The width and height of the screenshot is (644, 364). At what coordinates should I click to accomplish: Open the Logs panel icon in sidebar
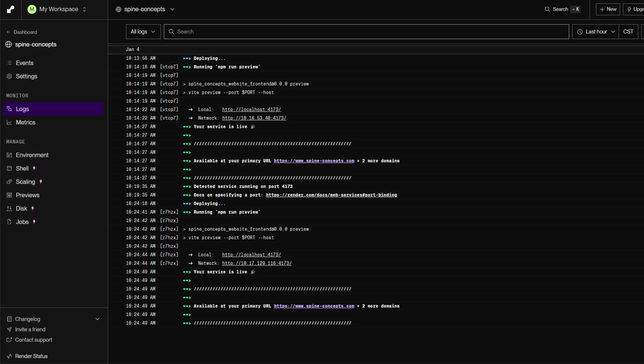pos(9,109)
